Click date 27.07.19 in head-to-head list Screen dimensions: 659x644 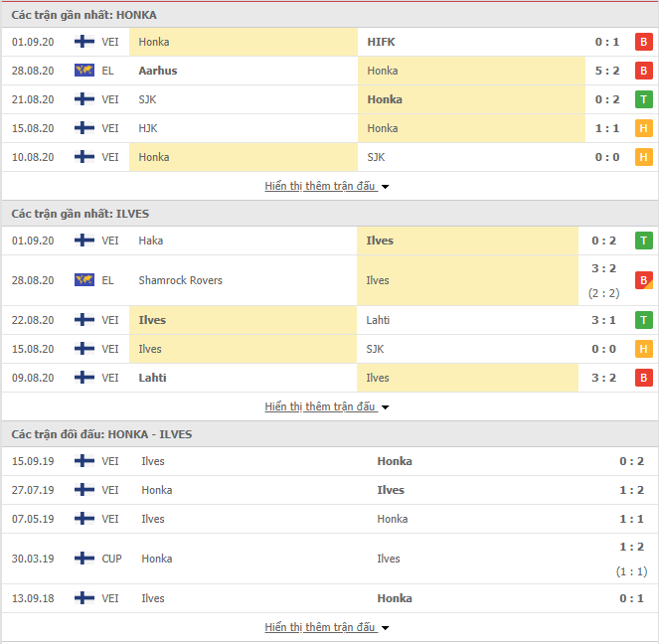(x=33, y=490)
